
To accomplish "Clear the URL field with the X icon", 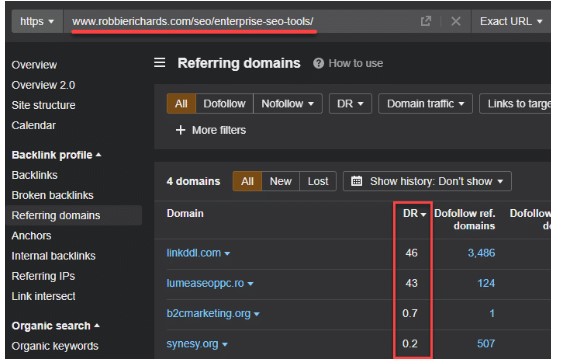I will pos(456,21).
